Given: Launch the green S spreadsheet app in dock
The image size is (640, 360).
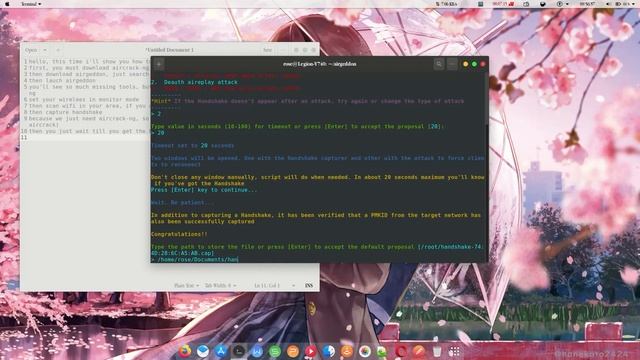Looking at the screenshot, I should pos(275,351).
